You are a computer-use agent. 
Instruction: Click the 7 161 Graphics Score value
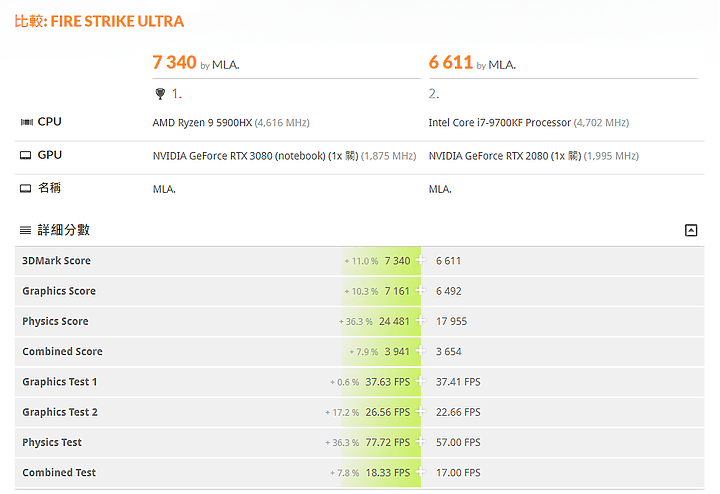pyautogui.click(x=397, y=291)
